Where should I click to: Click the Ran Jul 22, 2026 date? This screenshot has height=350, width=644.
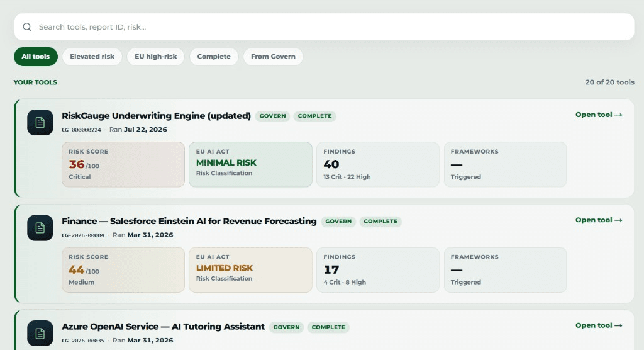(x=138, y=130)
